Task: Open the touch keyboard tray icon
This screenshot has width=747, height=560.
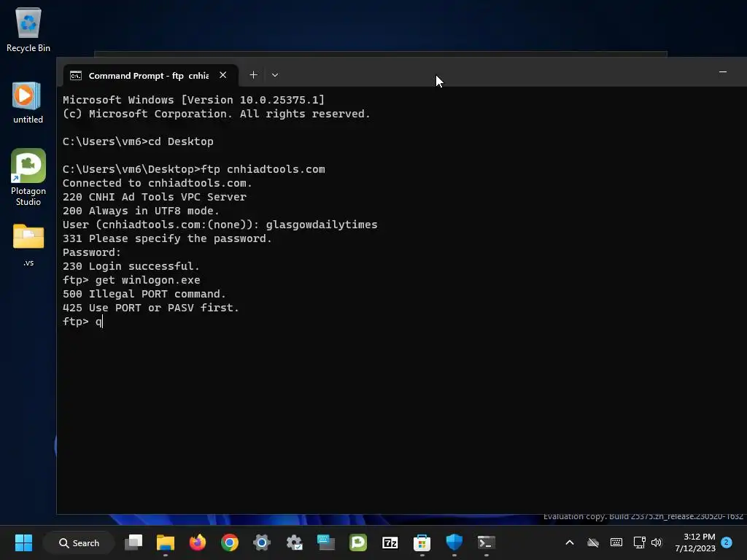Action: 616,542
